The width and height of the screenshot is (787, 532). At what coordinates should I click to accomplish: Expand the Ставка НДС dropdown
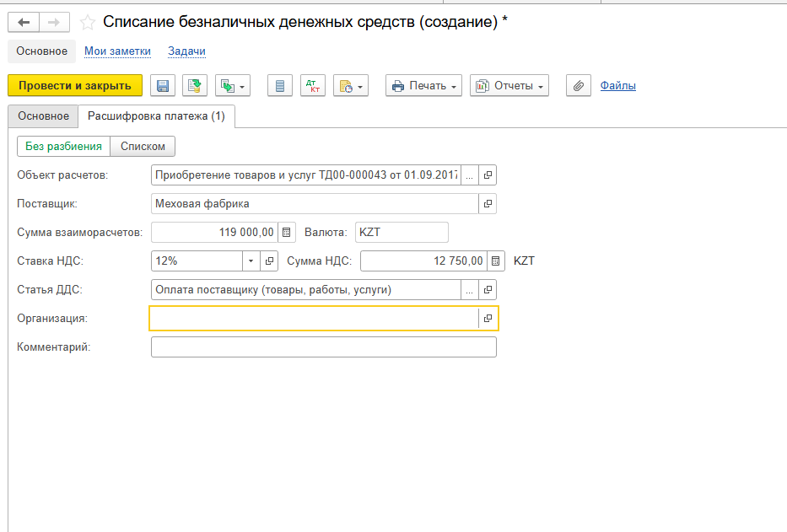251,261
